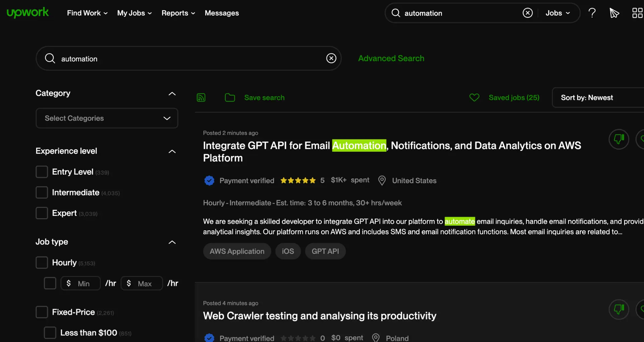Tick the hourly rate range checkbox
This screenshot has width=644, height=342.
(x=50, y=283)
